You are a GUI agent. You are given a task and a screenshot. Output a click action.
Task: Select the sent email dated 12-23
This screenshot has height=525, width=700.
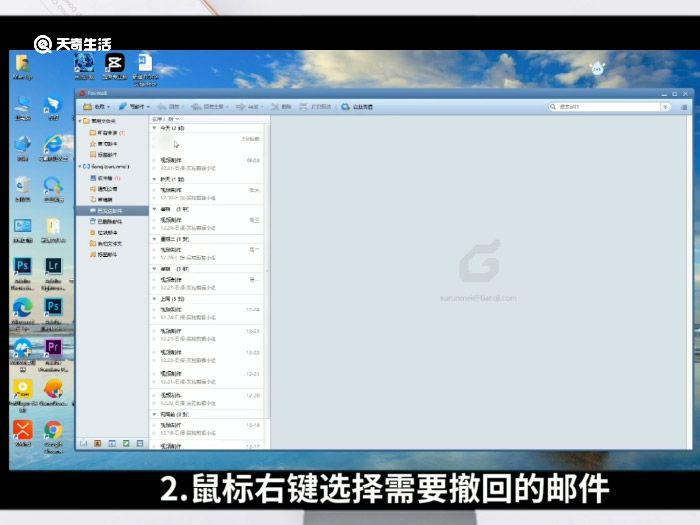click(x=206, y=335)
